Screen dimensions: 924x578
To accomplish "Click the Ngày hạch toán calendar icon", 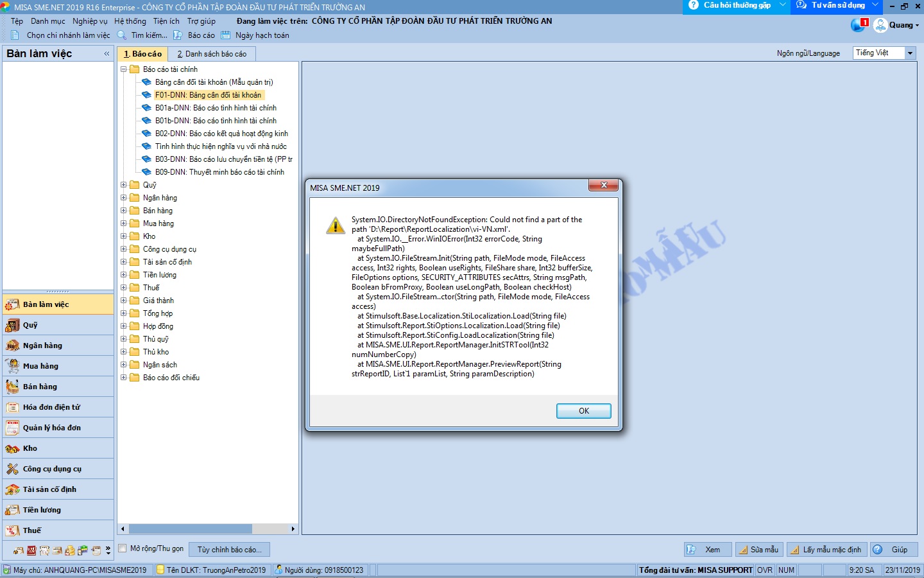I will coord(226,35).
